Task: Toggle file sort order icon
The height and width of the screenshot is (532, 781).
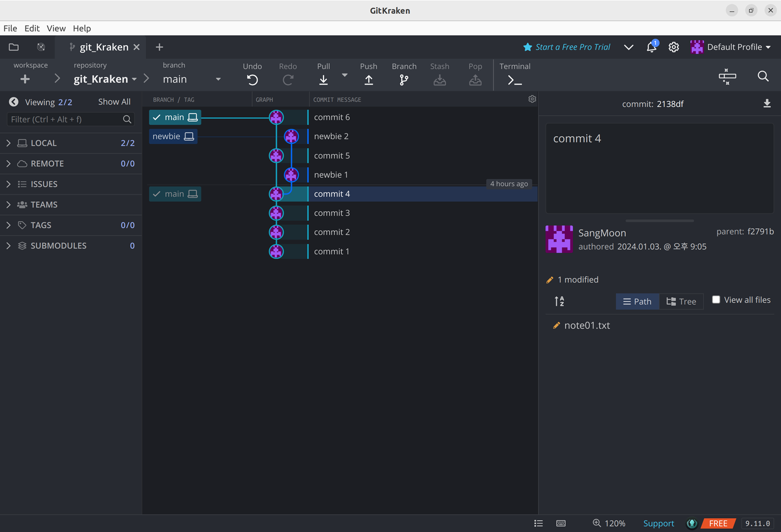Action: [559, 301]
